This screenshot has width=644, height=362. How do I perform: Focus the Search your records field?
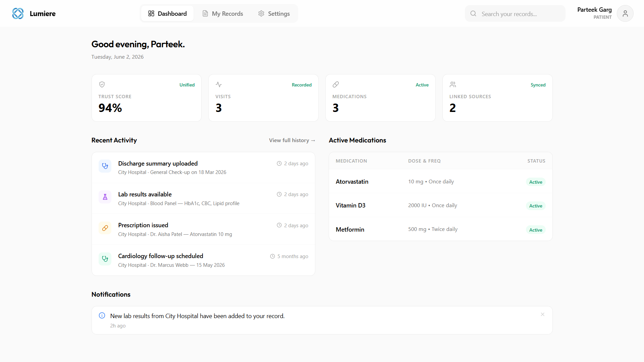click(x=515, y=13)
